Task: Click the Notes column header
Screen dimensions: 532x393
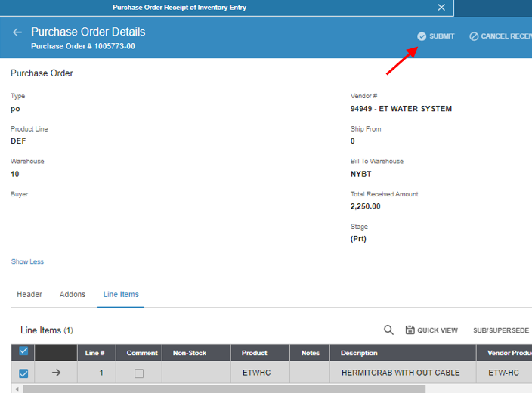Action: (x=310, y=353)
